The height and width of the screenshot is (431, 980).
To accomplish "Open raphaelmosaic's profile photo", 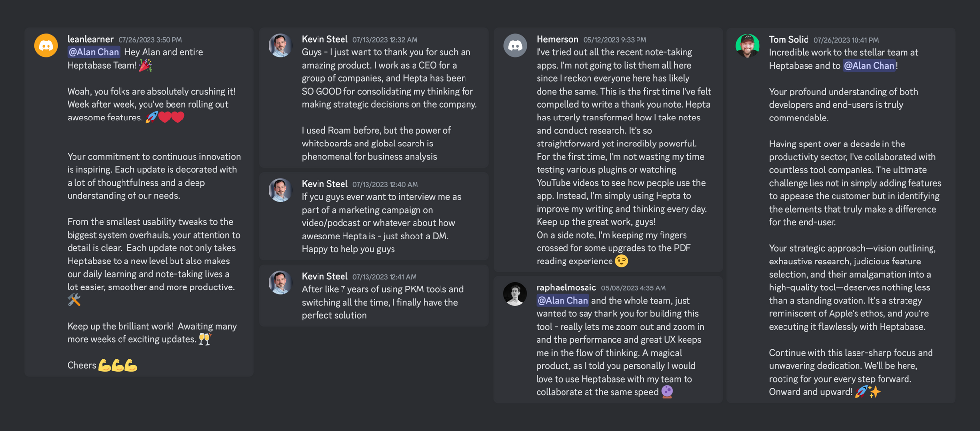I will coord(515,294).
